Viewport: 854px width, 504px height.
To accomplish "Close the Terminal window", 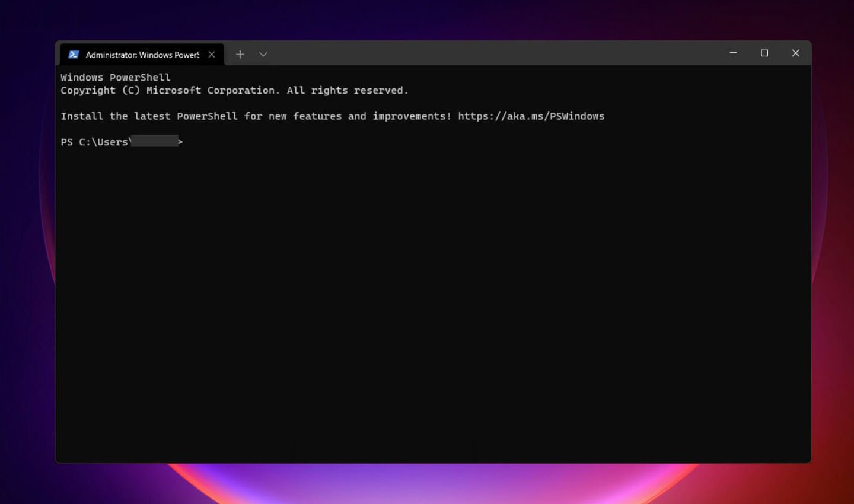I will click(x=796, y=53).
